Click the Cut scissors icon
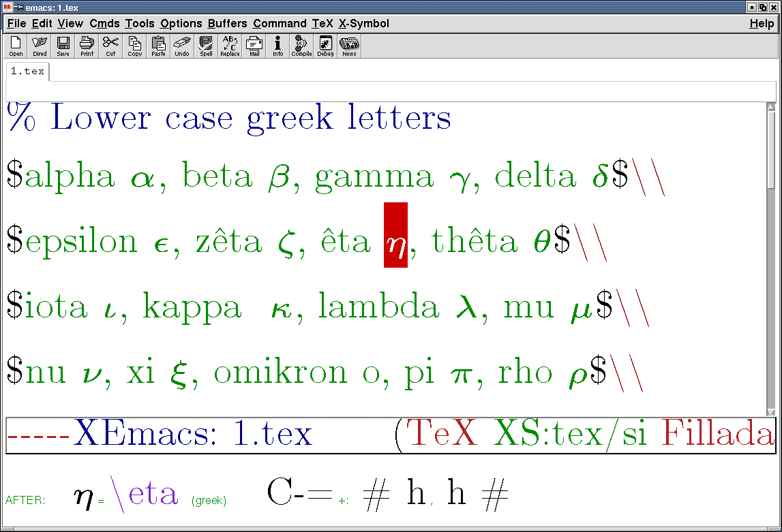782x532 pixels. coord(110,46)
